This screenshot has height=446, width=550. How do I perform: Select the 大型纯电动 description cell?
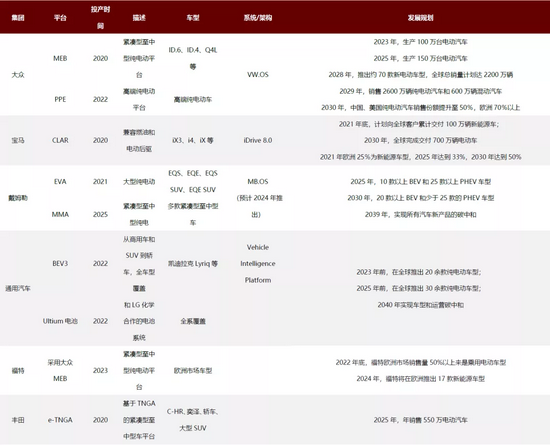[x=139, y=182]
